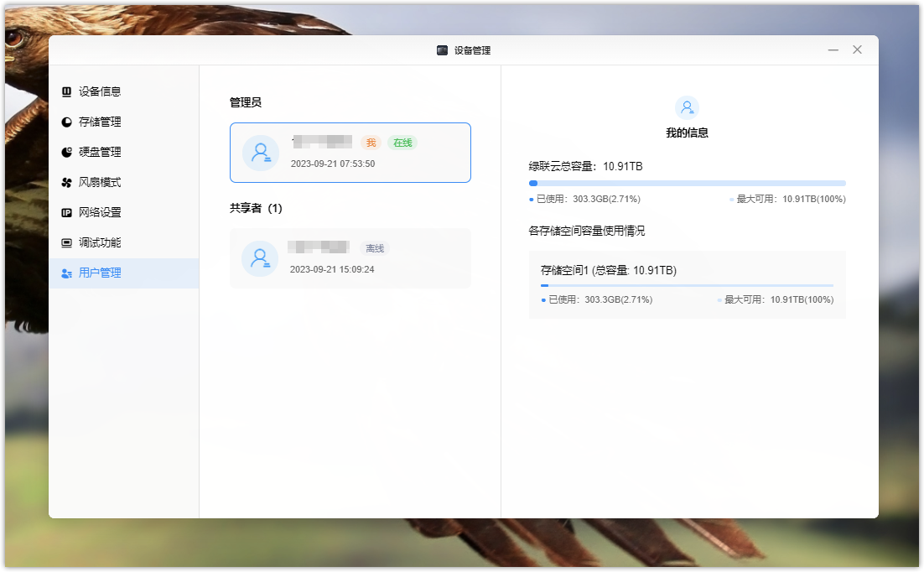The width and height of the screenshot is (924, 572).
Task: Go to 风扇模式 settings
Action: 100,182
